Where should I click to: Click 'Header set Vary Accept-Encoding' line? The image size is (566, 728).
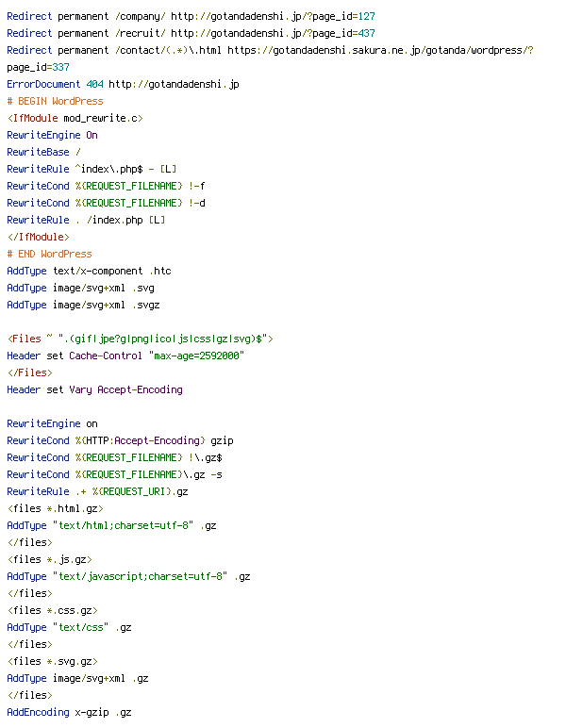[x=94, y=390]
